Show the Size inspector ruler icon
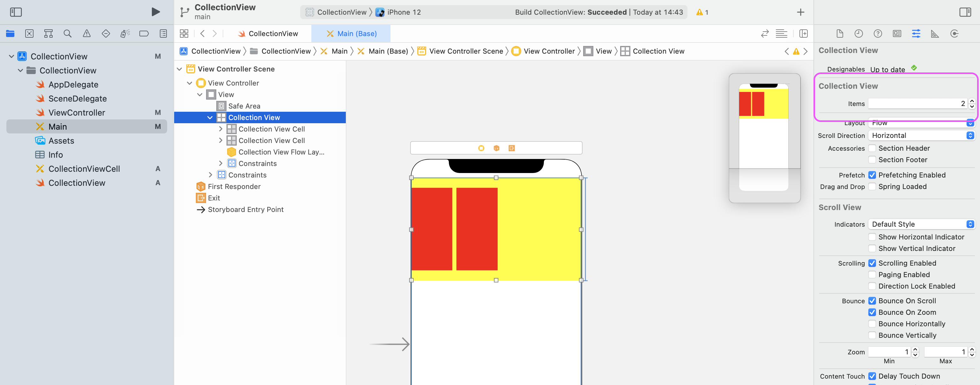This screenshot has height=385, width=980. [x=935, y=34]
